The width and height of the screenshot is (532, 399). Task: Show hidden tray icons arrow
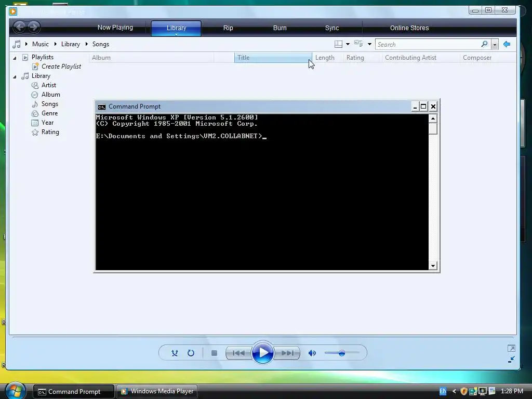tap(454, 391)
